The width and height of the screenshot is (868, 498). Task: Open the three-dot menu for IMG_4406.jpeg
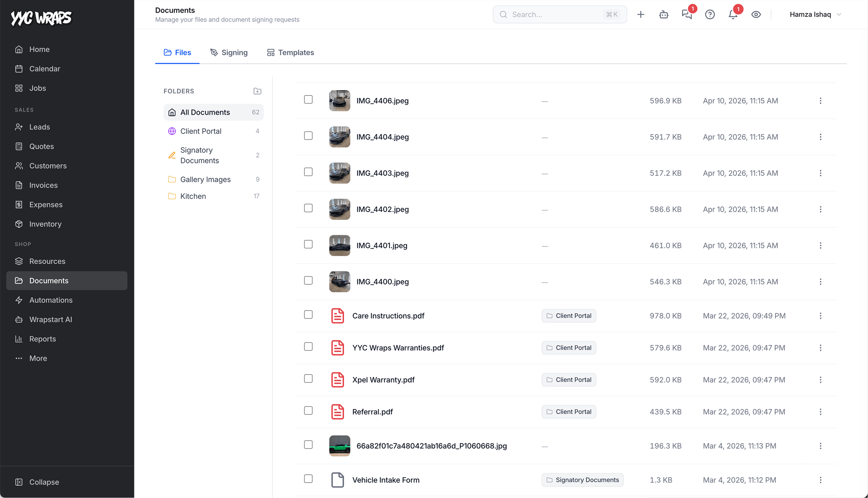820,101
